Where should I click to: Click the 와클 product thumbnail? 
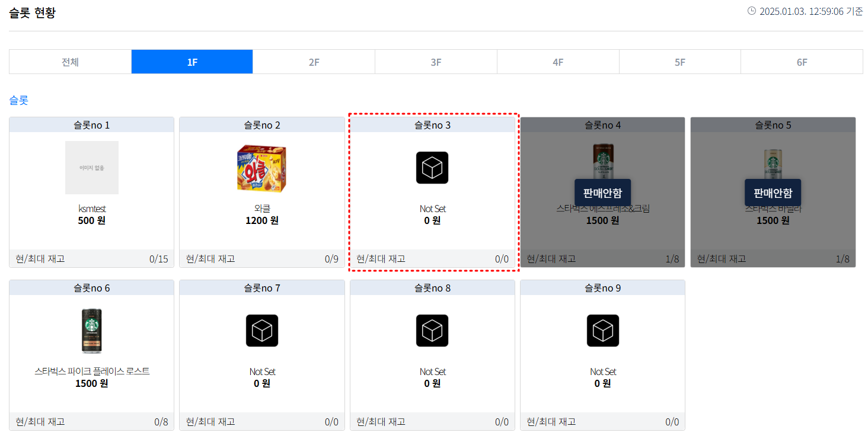click(x=261, y=168)
